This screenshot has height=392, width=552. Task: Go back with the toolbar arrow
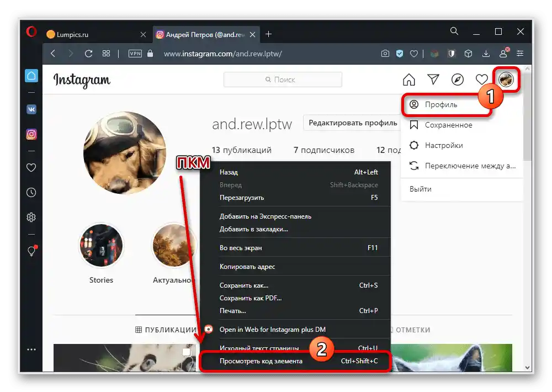(53, 54)
